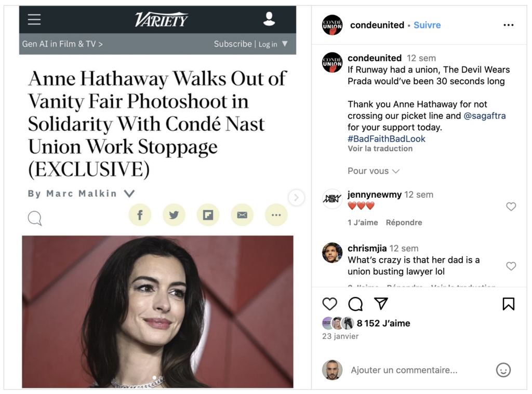Image resolution: width=532 pixels, height=394 pixels.
Task: Expand Marc Malkin author chevron
Action: click(x=129, y=194)
